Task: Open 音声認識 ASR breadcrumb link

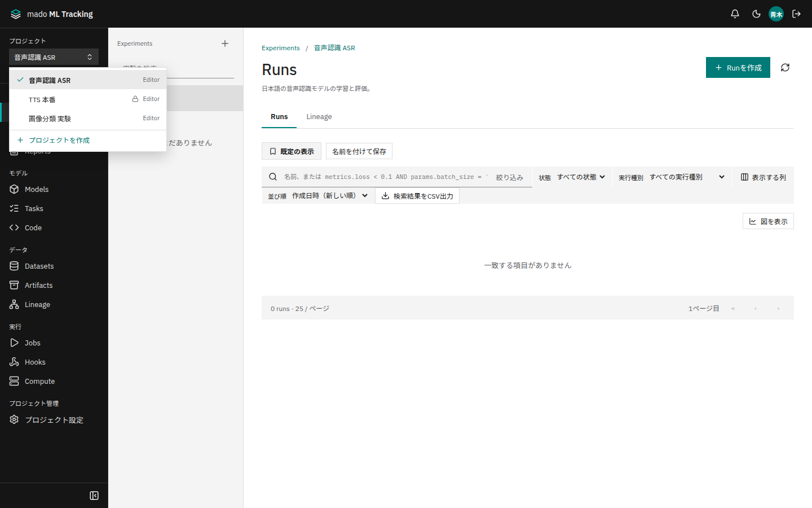Action: tap(334, 48)
